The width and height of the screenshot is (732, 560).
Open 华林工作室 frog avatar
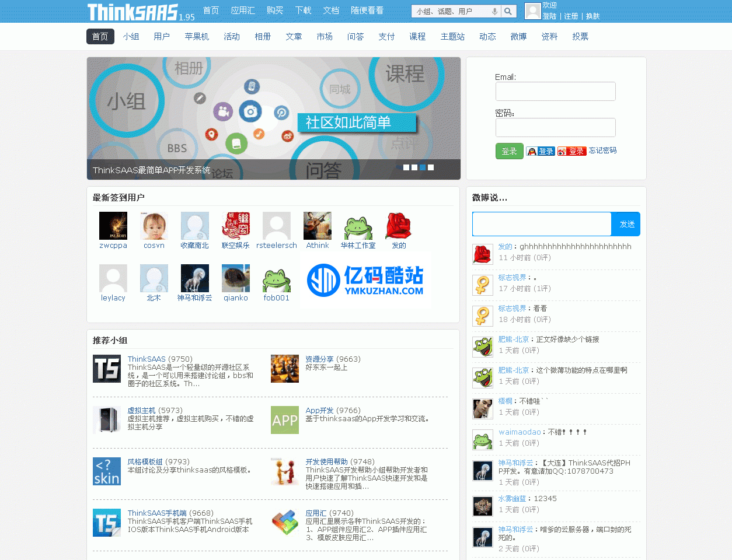tap(358, 226)
